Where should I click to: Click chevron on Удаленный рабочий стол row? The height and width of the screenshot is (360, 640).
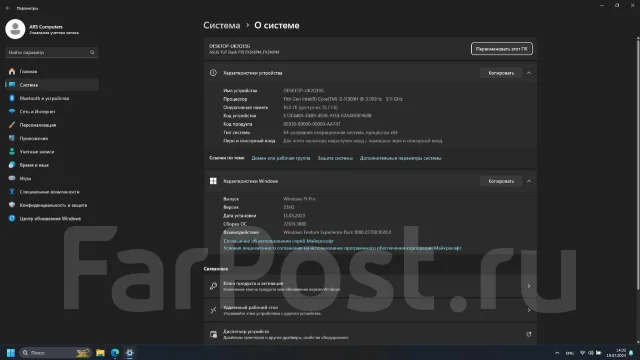pos(529,310)
